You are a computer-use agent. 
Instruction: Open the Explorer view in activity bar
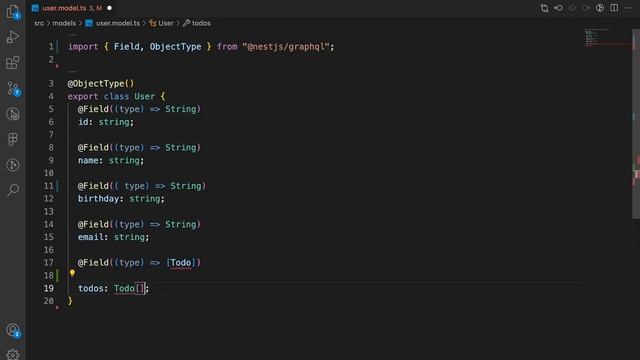pos(13,12)
